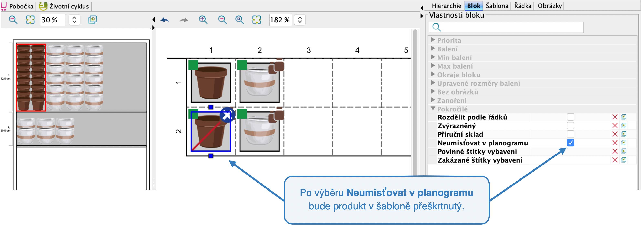The height and width of the screenshot is (234, 644).
Task: Copy Rozdělit podle řádků property value
Action: click(623, 117)
